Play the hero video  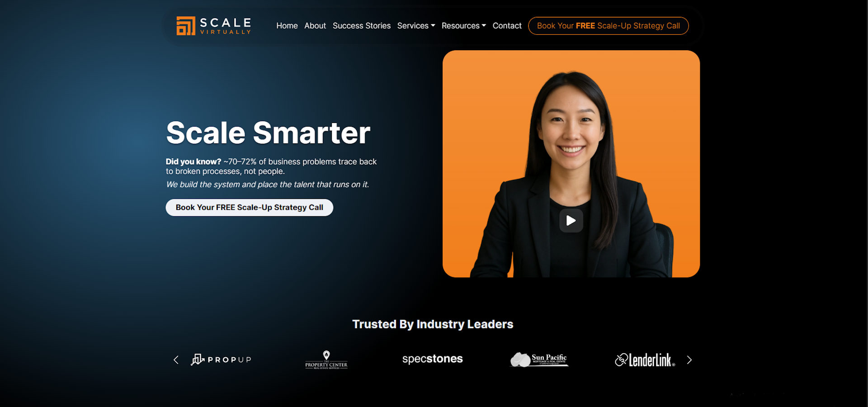click(571, 221)
